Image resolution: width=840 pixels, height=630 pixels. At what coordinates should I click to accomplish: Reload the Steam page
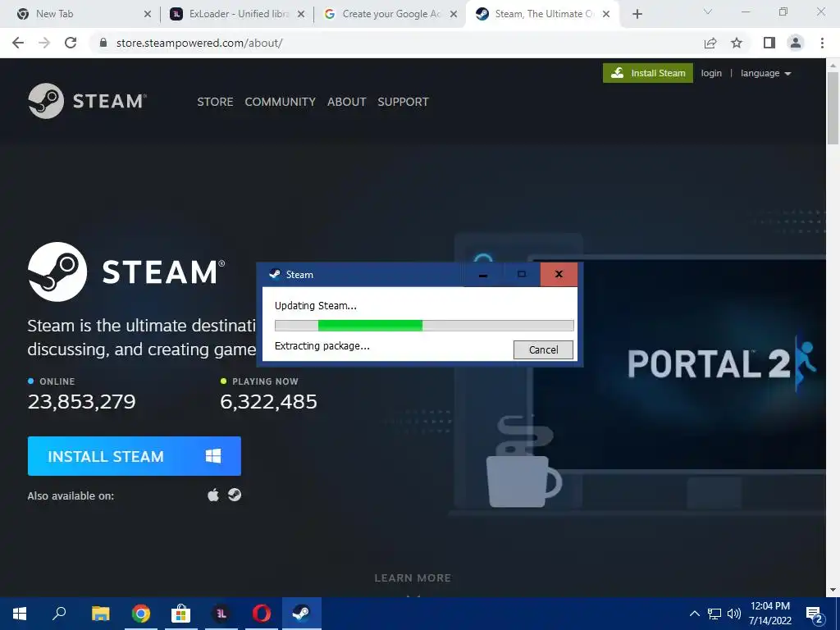point(71,43)
